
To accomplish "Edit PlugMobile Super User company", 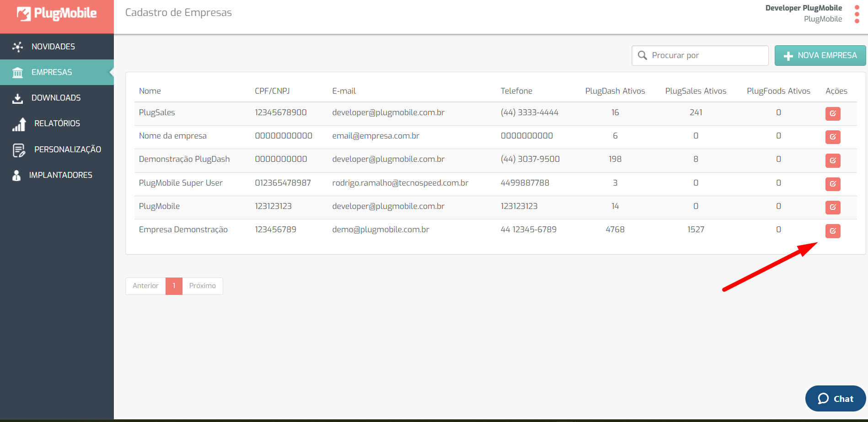I will click(833, 184).
